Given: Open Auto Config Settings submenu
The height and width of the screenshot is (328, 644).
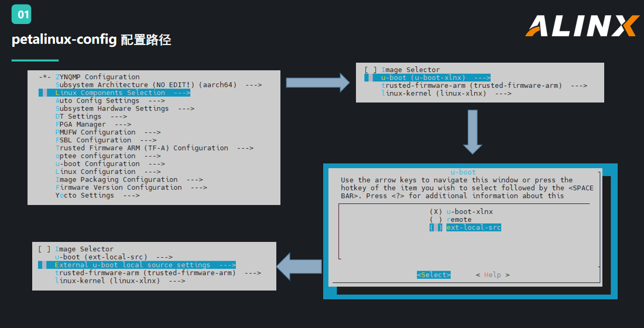Looking at the screenshot, I should tap(110, 101).
